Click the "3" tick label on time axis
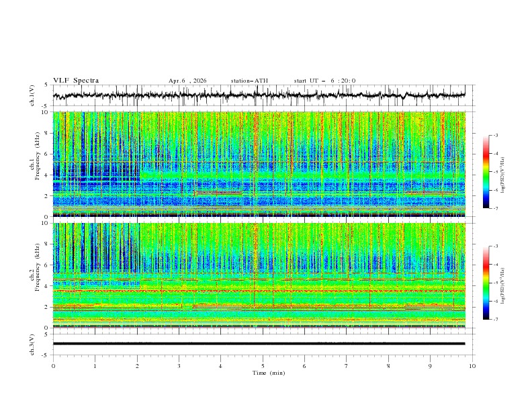 click(x=179, y=366)
